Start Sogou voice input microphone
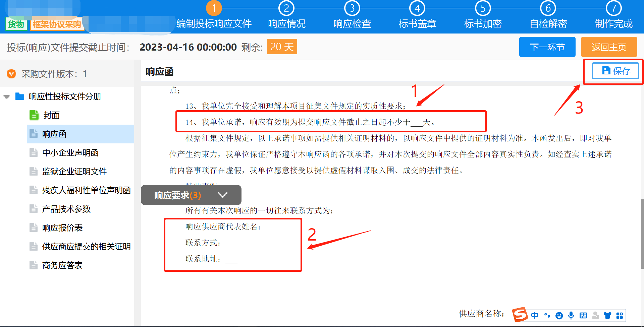 [x=571, y=315]
